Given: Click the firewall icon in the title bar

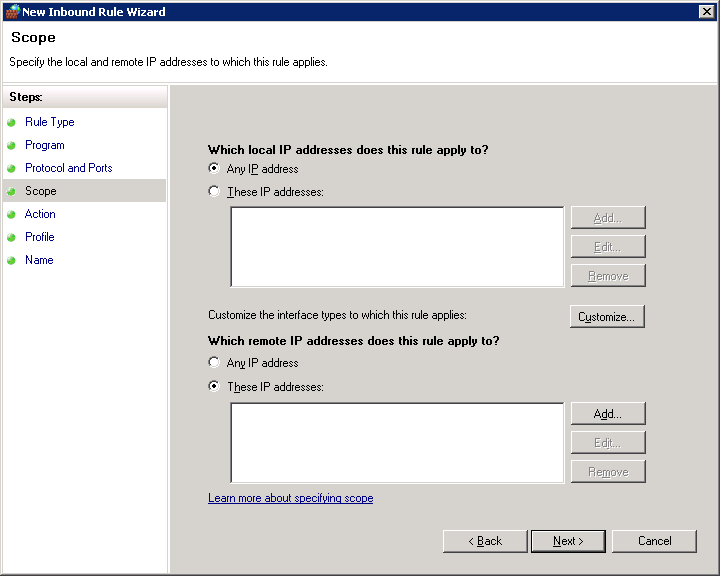Looking at the screenshot, I should pyautogui.click(x=12, y=12).
